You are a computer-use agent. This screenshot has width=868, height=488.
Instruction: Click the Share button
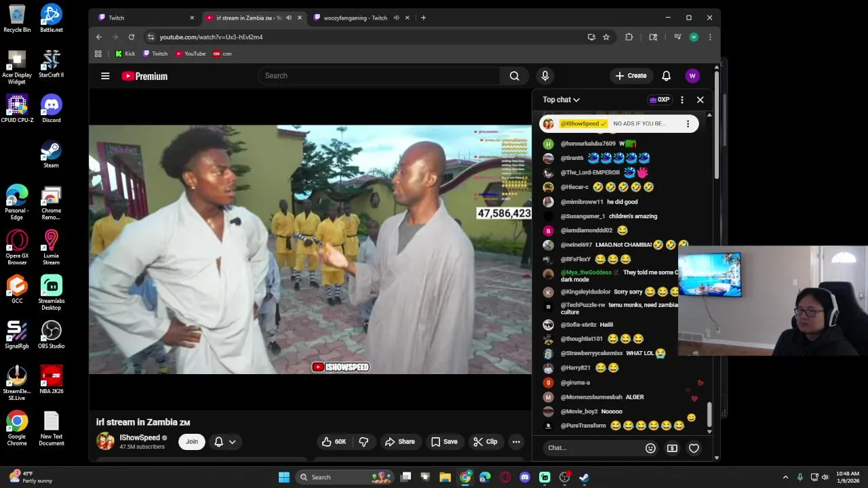400,442
